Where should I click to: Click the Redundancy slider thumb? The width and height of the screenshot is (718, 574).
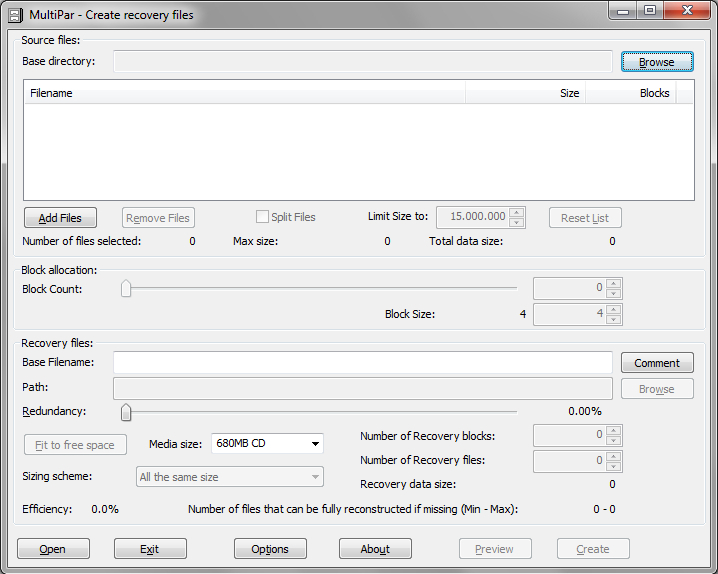(x=126, y=412)
